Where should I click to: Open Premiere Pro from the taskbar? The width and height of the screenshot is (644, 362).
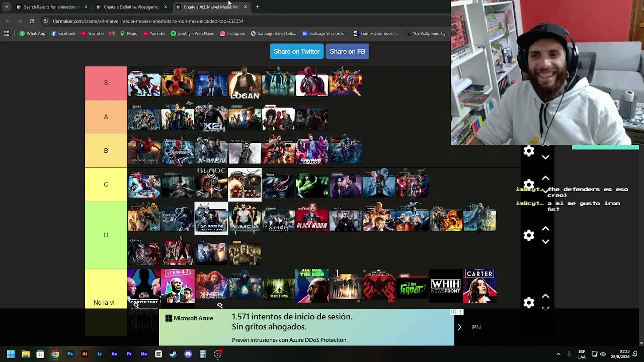(129, 354)
